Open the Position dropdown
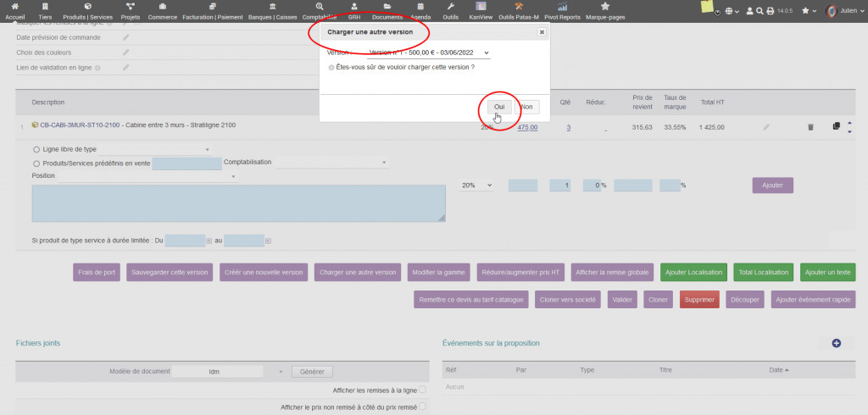The width and height of the screenshot is (868, 415). pyautogui.click(x=147, y=176)
